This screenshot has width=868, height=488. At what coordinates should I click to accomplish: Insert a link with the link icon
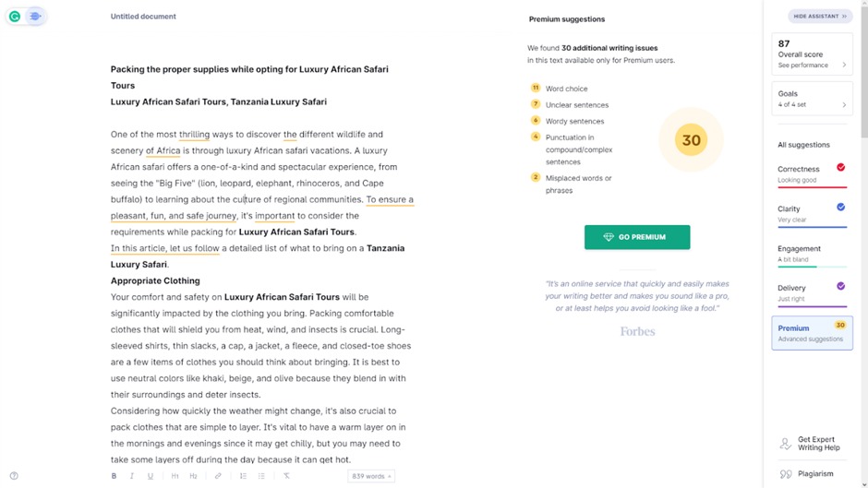coord(218,476)
